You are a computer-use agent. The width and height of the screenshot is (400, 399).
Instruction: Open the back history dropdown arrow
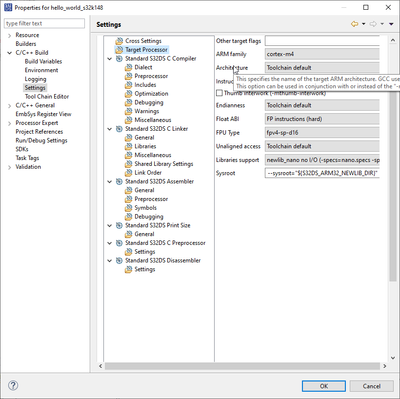(x=363, y=24)
